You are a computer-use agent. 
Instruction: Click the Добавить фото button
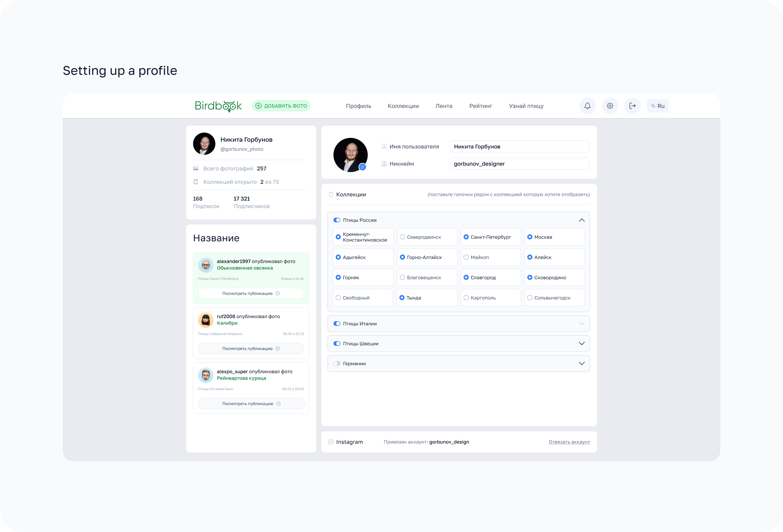(281, 106)
